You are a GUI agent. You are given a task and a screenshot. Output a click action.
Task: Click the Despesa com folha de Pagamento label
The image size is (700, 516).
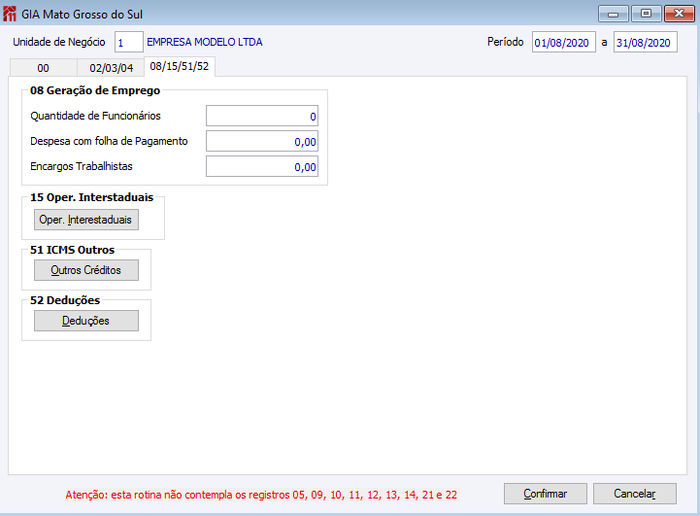(109, 141)
